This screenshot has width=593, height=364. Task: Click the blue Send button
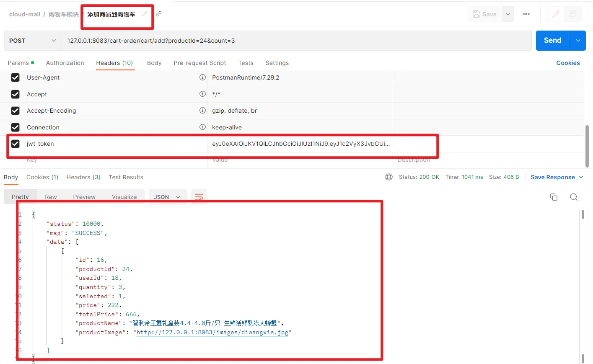[552, 41]
